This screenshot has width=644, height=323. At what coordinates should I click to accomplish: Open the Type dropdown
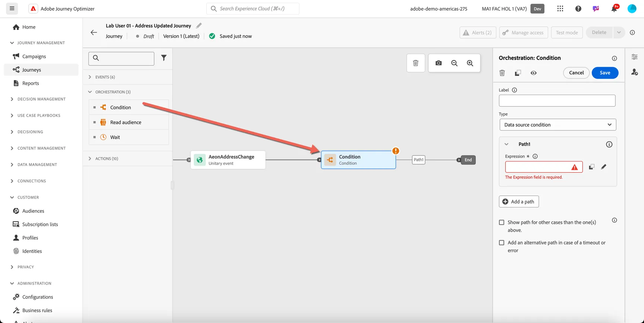(558, 125)
